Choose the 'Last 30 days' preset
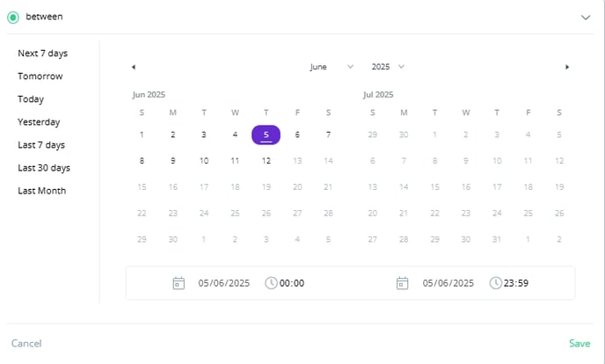605x364 pixels. point(44,168)
